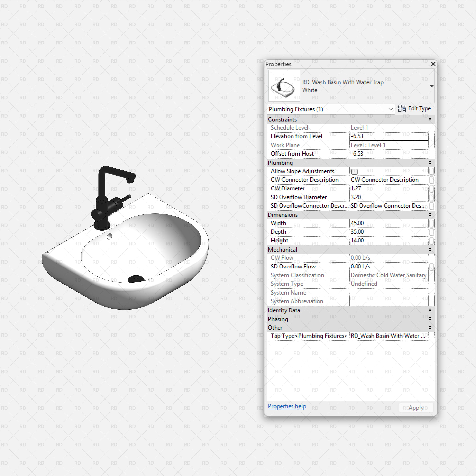This screenshot has height=476, width=476.
Task: Click associate parameter button beside Height
Action: (x=432, y=241)
